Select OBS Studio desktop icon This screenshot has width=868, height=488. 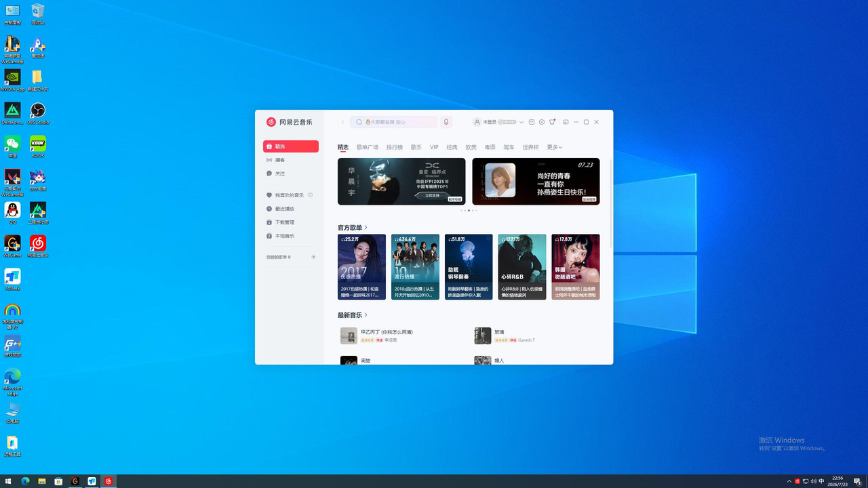[38, 113]
